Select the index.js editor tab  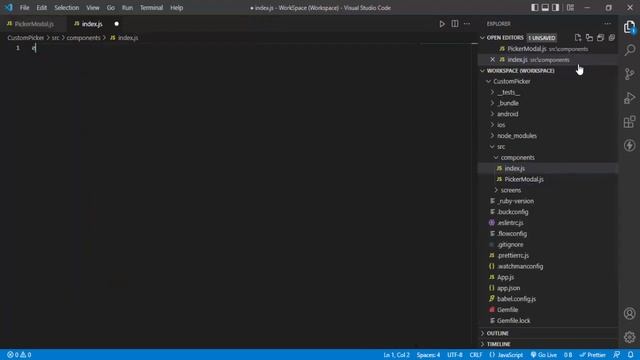point(92,24)
